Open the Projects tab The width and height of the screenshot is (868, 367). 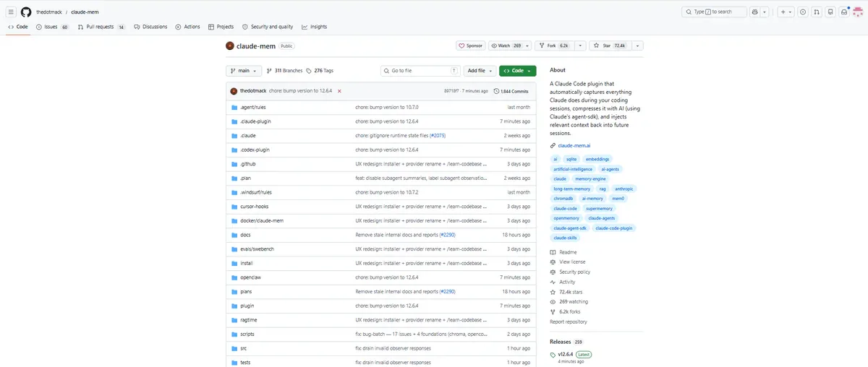pos(221,27)
